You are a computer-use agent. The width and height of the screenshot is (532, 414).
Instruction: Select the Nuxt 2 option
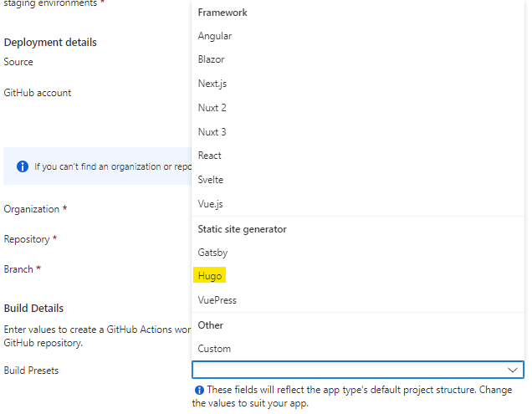point(358,108)
